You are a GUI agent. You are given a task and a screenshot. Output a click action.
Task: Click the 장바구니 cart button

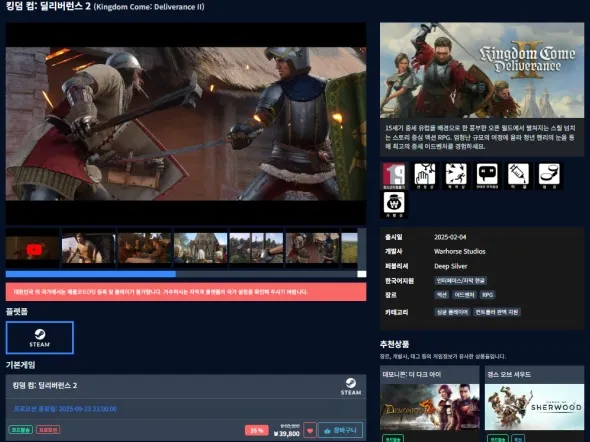(341, 430)
